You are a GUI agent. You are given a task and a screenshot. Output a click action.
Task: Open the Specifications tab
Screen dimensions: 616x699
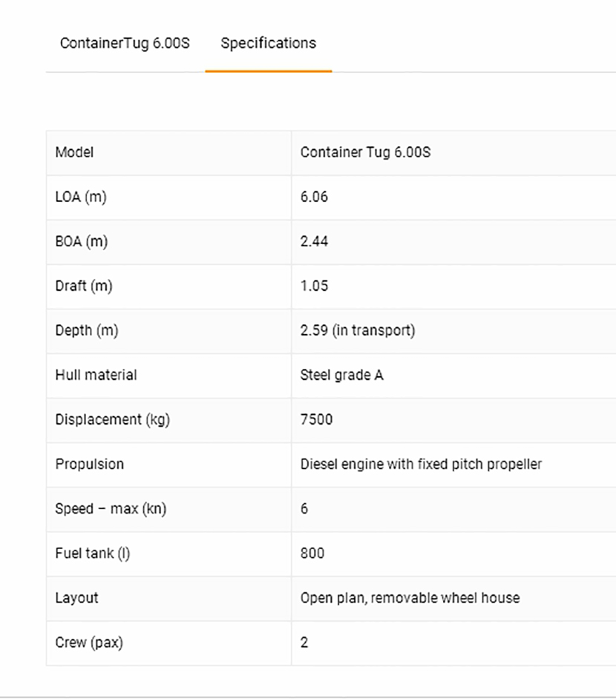pyautogui.click(x=268, y=43)
